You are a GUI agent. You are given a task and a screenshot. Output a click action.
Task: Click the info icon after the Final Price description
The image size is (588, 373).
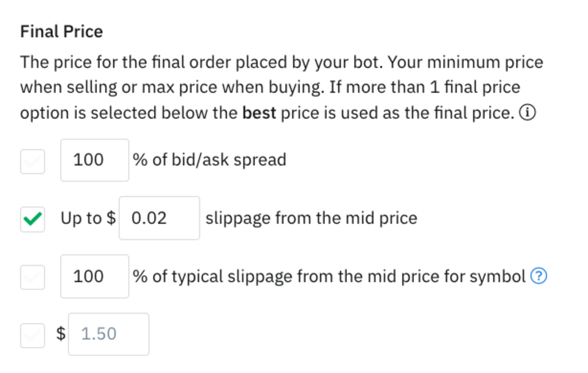point(527,113)
